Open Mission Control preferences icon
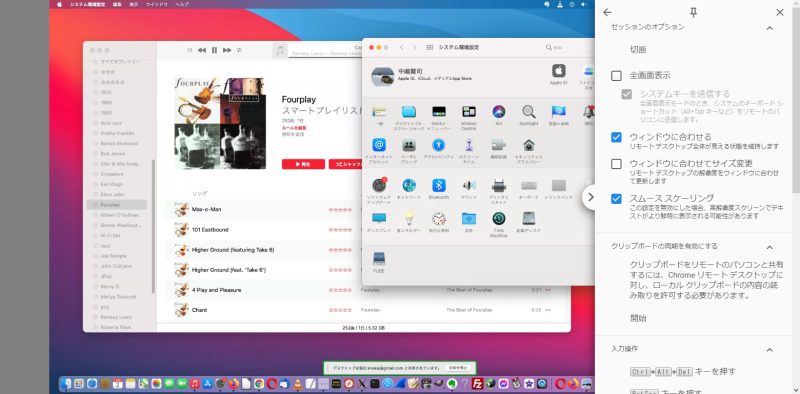This screenshot has width=800, height=394. pos(469,112)
